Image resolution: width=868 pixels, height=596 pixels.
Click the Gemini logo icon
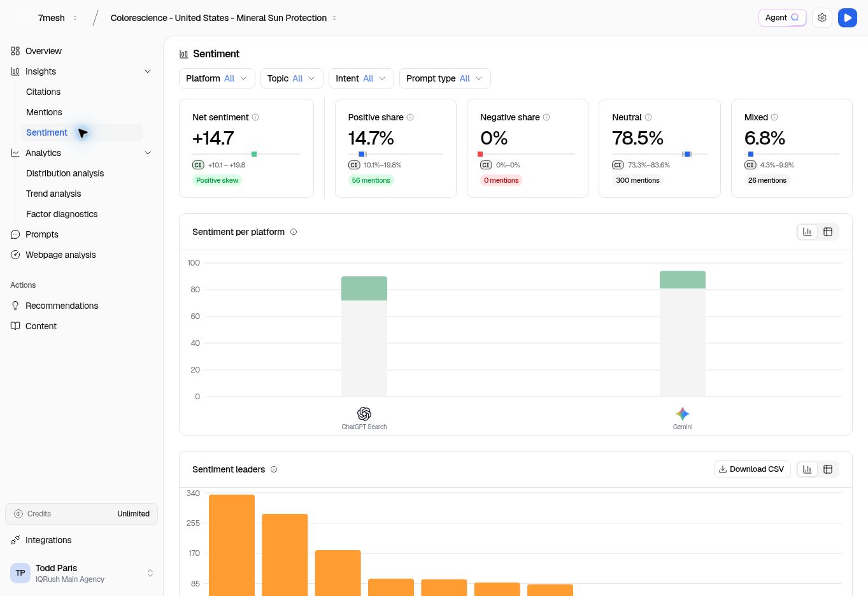[x=683, y=414]
